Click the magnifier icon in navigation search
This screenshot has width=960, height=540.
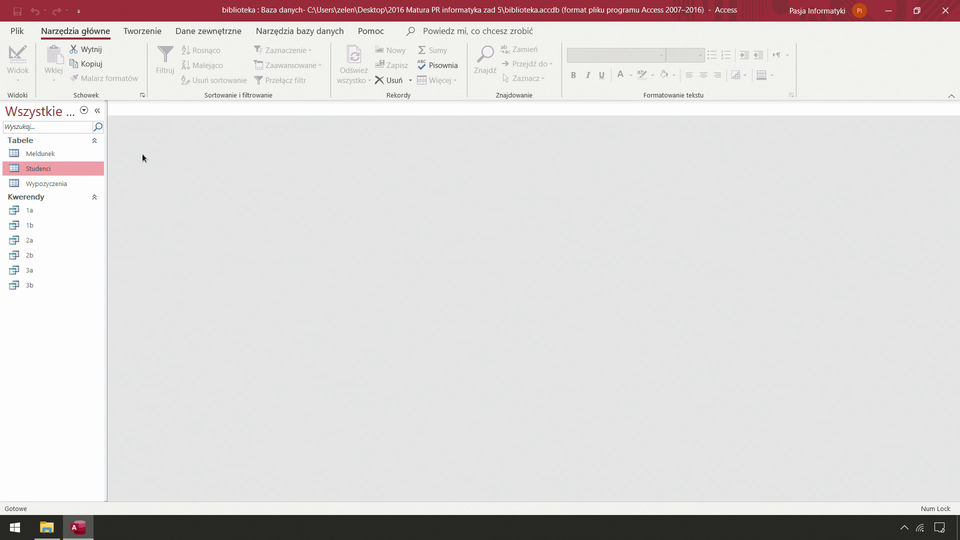(x=98, y=128)
